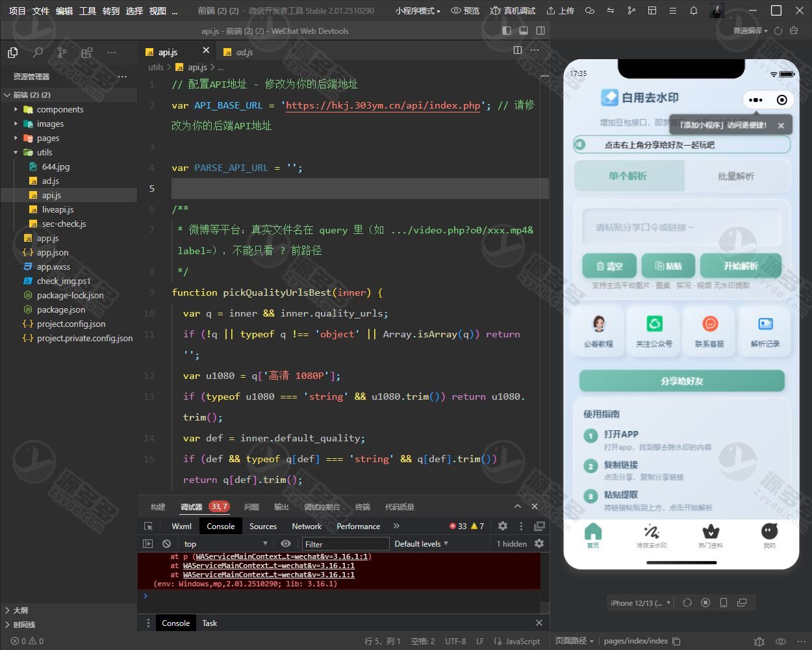Open the cloud development icon in top toolbar
812x650 pixels.
tap(590, 11)
